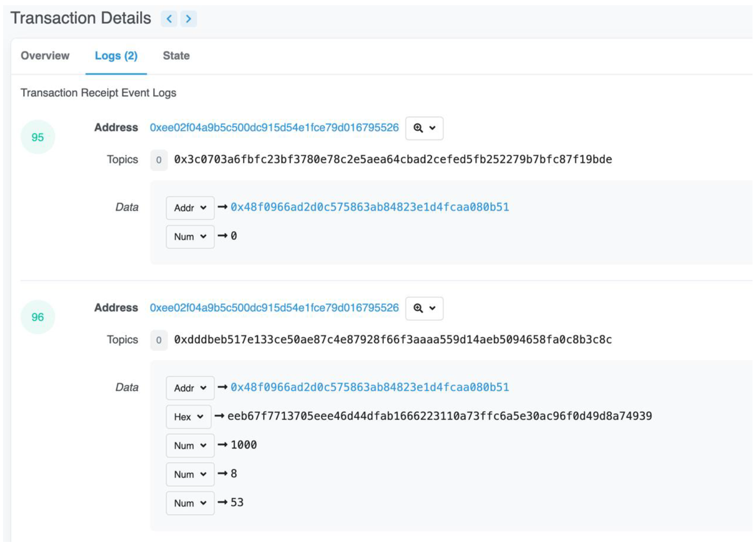
Task: Open magnifier filter button for log 96
Action: pyautogui.click(x=424, y=308)
